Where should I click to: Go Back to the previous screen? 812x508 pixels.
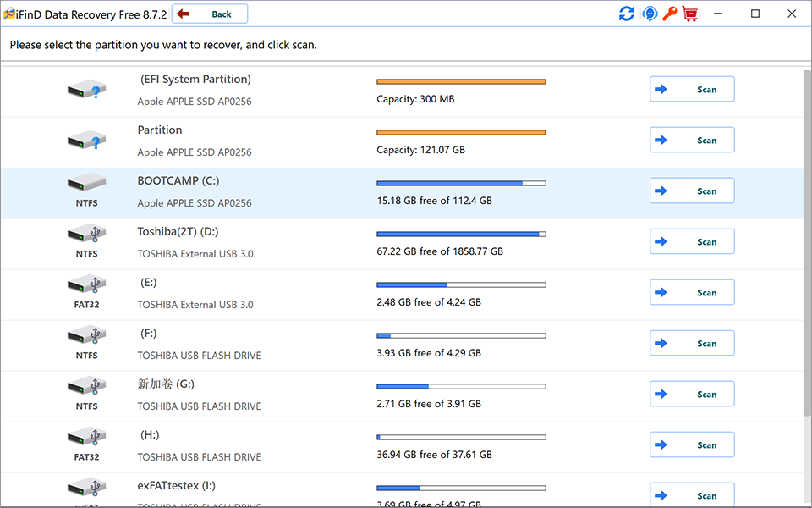(x=210, y=14)
